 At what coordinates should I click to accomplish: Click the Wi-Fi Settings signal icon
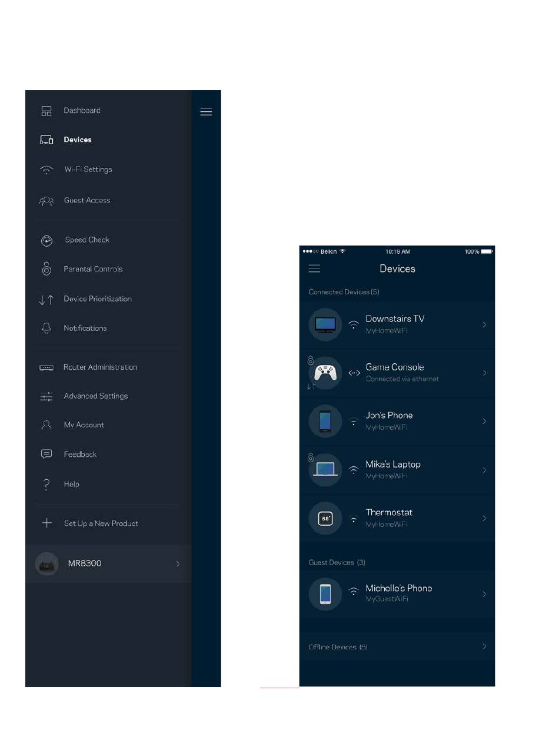46,170
